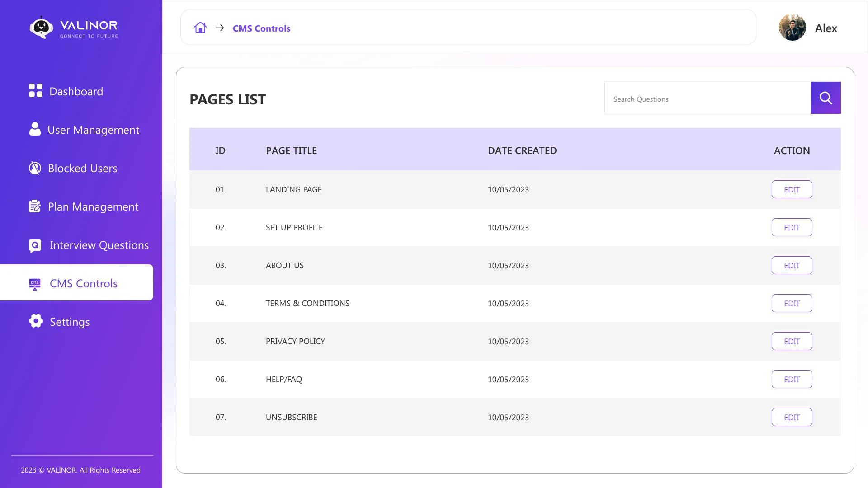Edit the Help/FAQ page
The width and height of the screenshot is (868, 488).
coord(792,379)
